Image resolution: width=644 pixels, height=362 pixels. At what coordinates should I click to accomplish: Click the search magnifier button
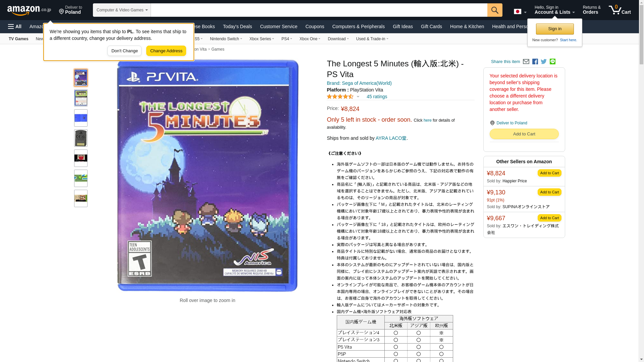[494, 10]
